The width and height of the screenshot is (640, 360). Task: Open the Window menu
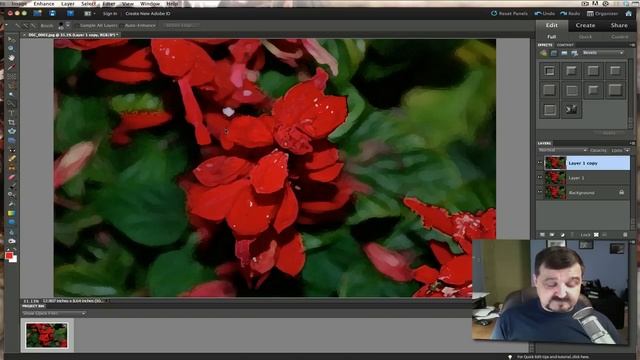coord(150,4)
